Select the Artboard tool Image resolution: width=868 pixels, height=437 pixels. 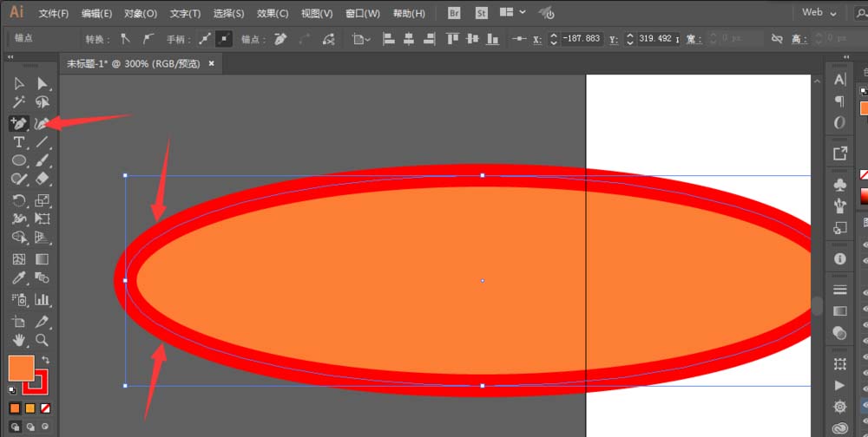[x=19, y=322]
